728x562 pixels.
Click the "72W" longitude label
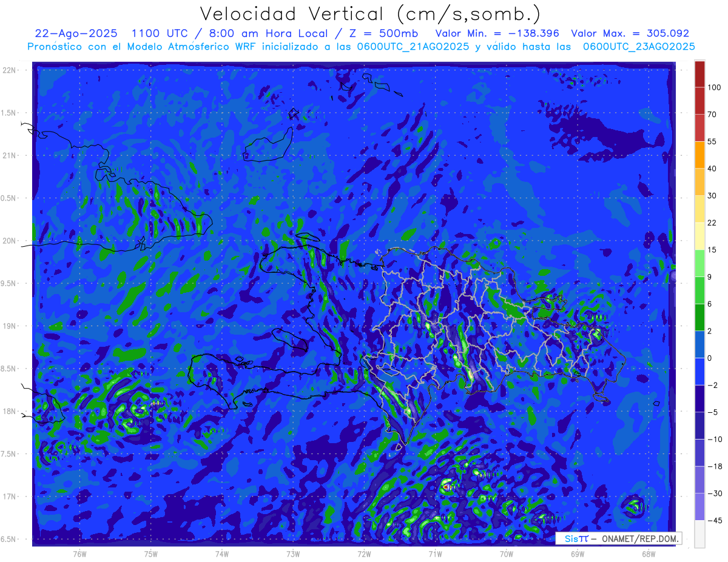[x=364, y=554]
